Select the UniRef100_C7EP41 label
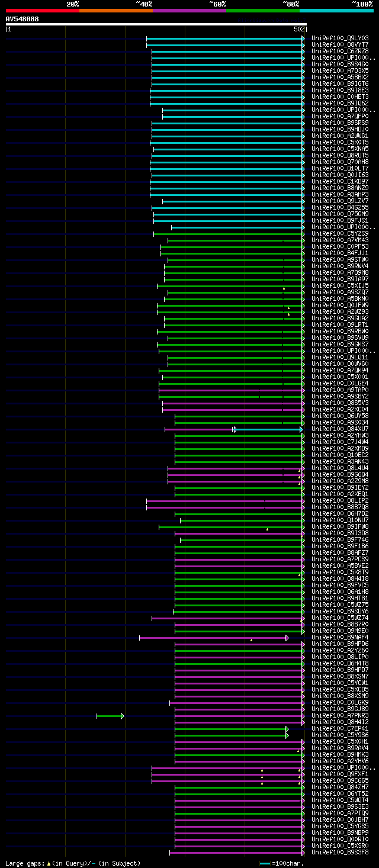 click(x=340, y=728)
